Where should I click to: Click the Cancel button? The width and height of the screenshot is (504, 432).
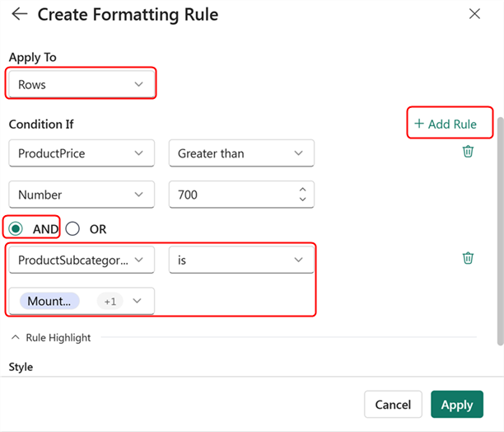tap(393, 404)
